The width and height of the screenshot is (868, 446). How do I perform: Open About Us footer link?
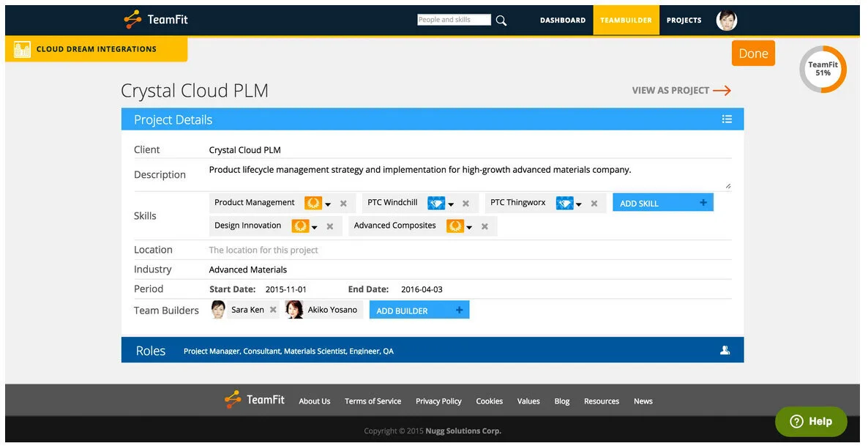click(315, 401)
